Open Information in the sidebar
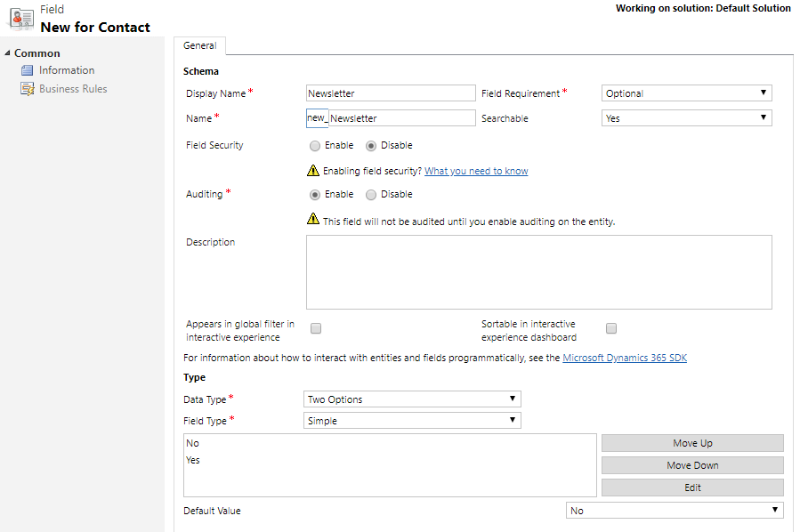This screenshot has height=532, width=800. [67, 70]
